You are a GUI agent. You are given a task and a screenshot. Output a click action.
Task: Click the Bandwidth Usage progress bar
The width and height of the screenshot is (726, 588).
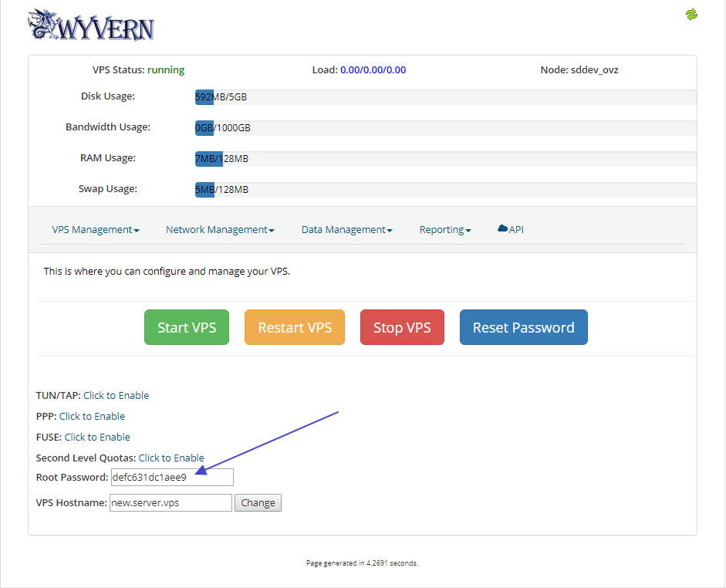[x=445, y=128]
